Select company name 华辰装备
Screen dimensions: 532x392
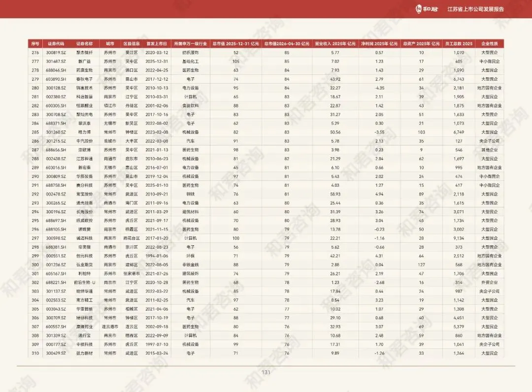click(85, 176)
